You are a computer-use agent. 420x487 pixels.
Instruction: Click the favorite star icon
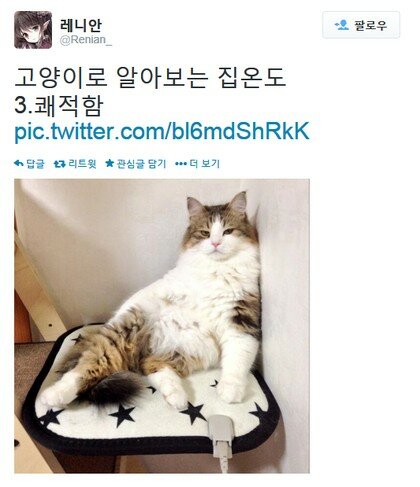109,163
